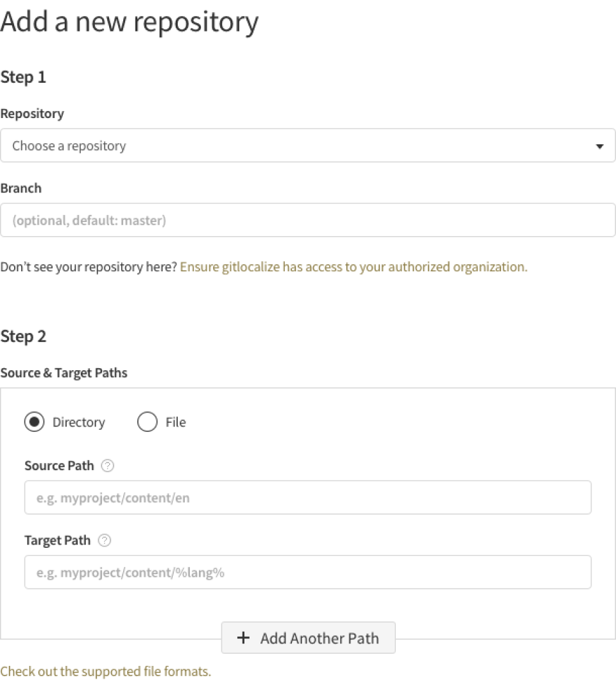Screen dimensions: 616x680
Task: Select the Directory radio button
Action: tap(34, 422)
